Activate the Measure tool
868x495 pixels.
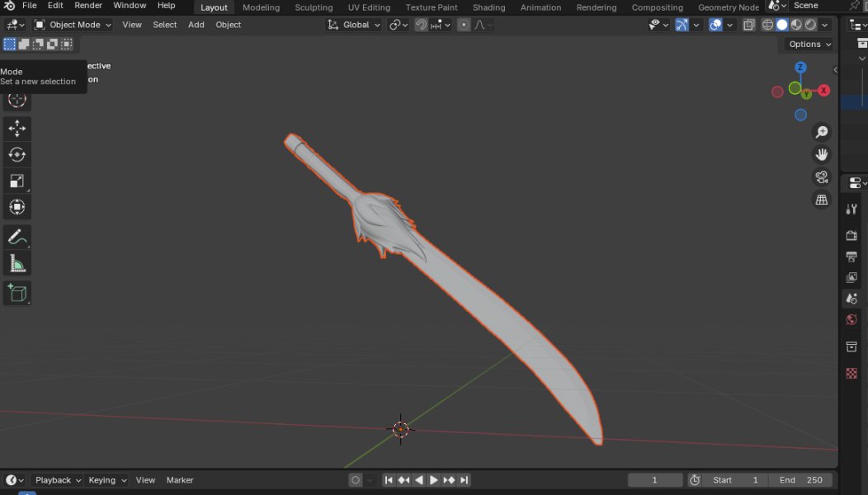[17, 263]
